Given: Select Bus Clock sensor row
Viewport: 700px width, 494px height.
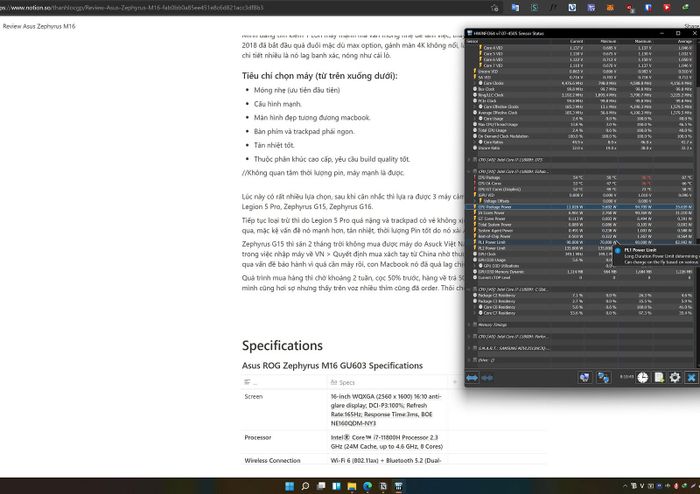Looking at the screenshot, I should (580, 89).
